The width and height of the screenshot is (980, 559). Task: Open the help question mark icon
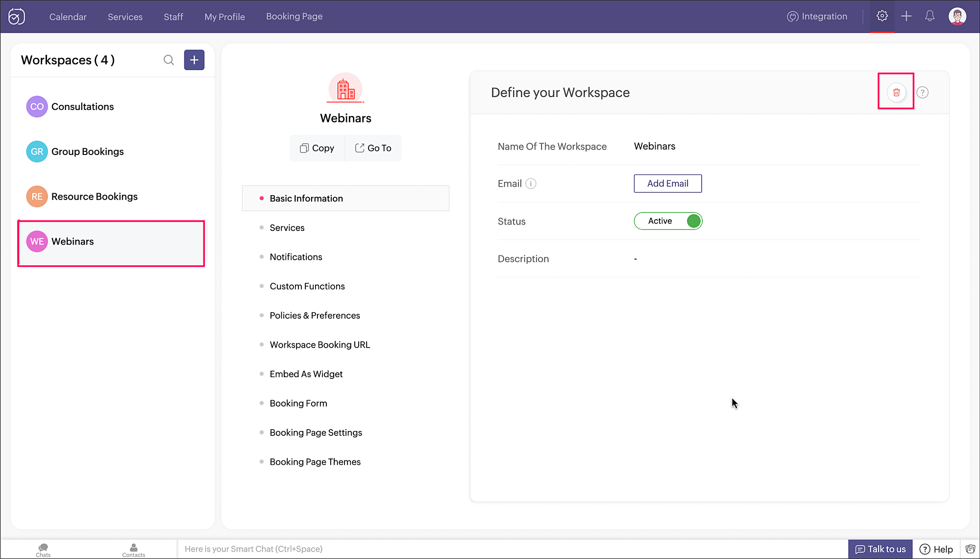pyautogui.click(x=922, y=92)
